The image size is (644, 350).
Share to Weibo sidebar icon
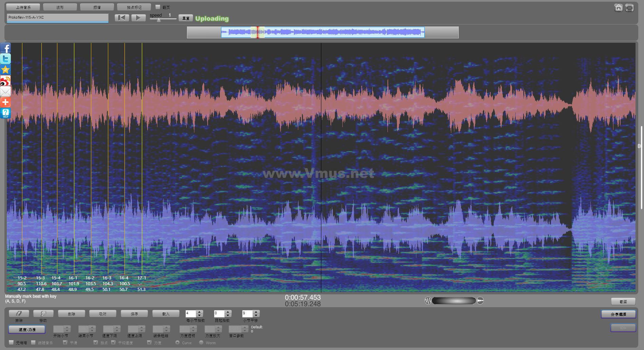5,80
